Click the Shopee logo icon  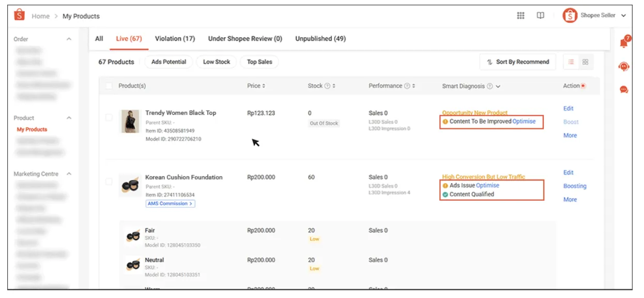(x=20, y=16)
